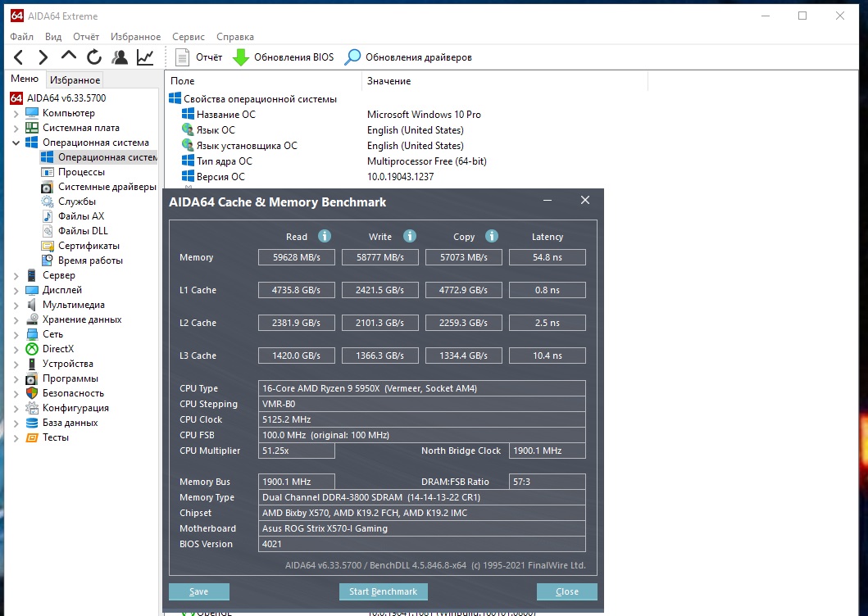Expand the Хранение данных tree node
This screenshot has width=868, height=616.
16,320
